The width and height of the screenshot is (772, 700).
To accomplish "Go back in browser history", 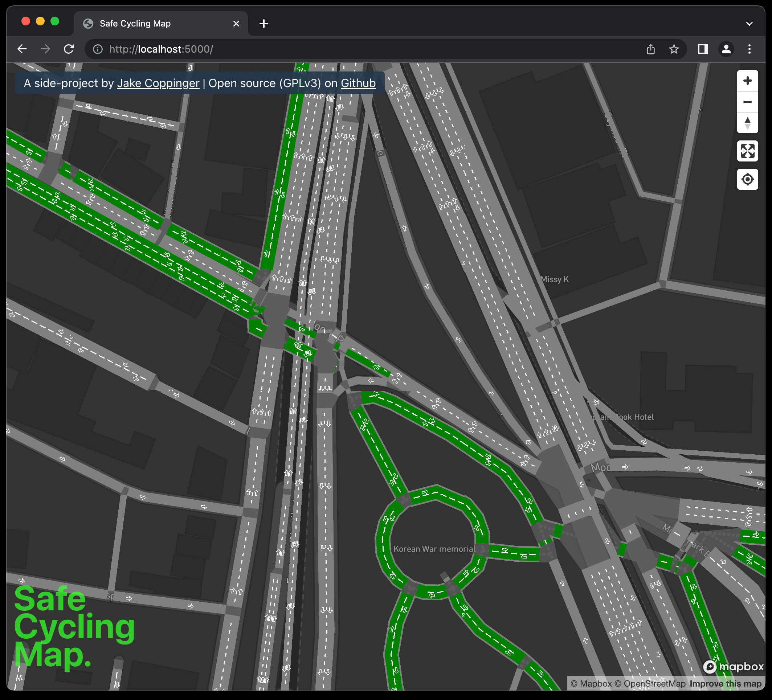I will (x=22, y=49).
